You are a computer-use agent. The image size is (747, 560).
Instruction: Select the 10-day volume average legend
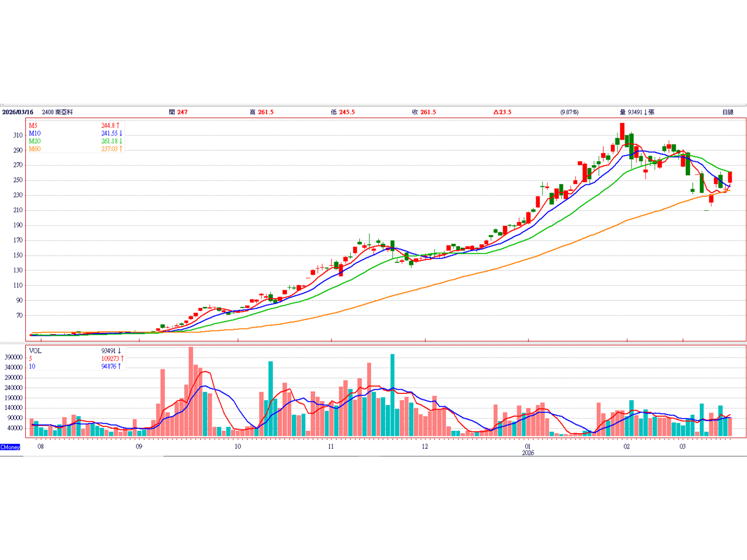tap(32, 366)
